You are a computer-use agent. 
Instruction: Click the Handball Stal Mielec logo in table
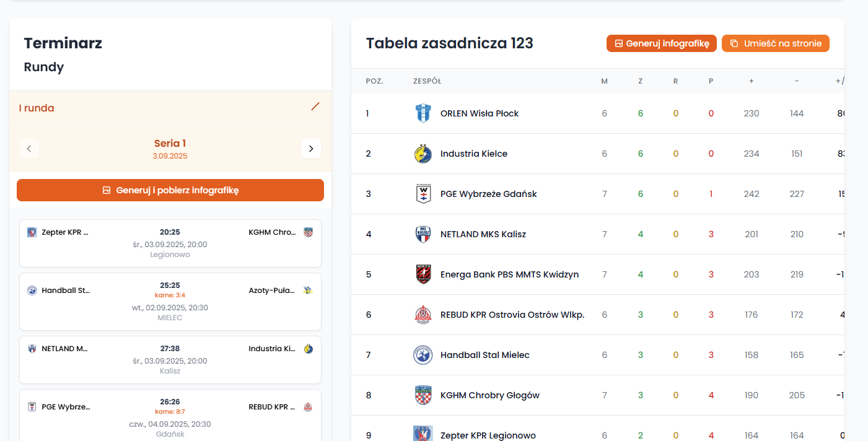(x=423, y=355)
